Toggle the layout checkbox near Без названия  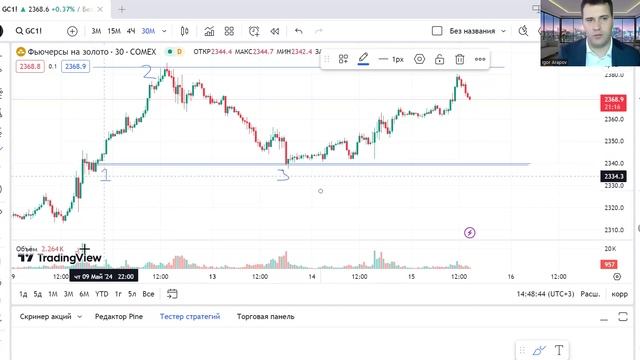tap(437, 31)
